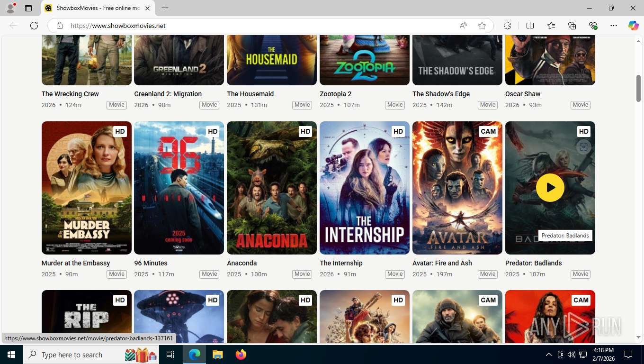Click the browser profile icon
Image resolution: width=644 pixels, height=364 pixels.
tap(10, 8)
